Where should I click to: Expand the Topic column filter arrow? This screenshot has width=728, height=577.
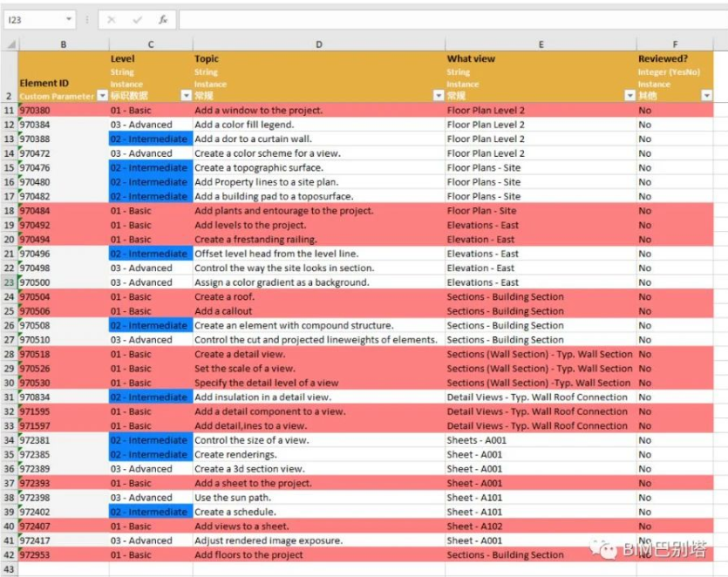tap(439, 96)
